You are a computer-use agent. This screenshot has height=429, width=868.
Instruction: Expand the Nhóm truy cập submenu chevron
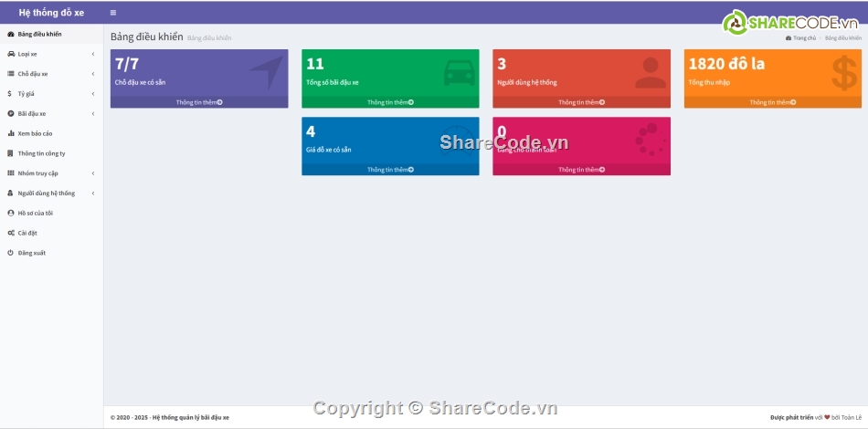(x=93, y=173)
